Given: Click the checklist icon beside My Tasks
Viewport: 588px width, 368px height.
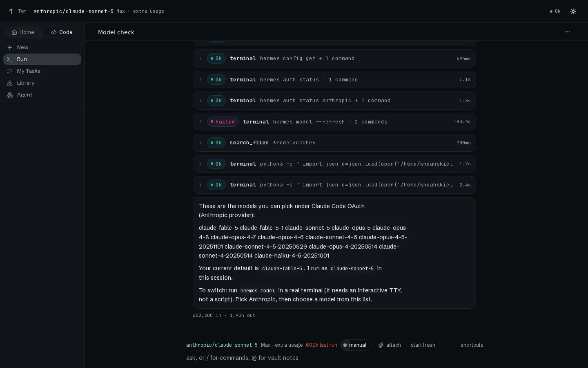Looking at the screenshot, I should tap(10, 71).
